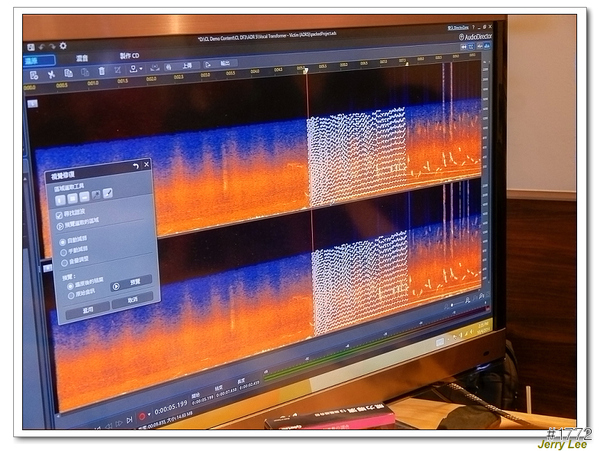Click the Copy icon in the edit toolbar

(68, 73)
